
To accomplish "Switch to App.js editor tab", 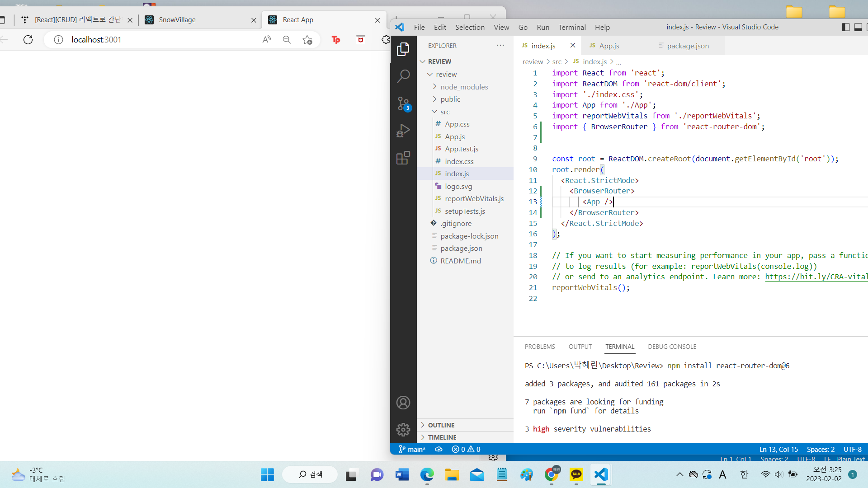I will click(609, 46).
